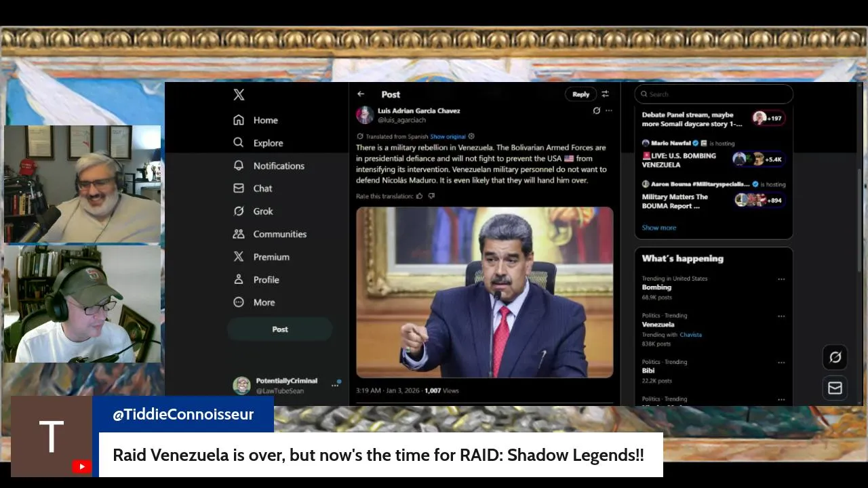This screenshot has width=868, height=488.
Task: Rate translation with thumbs up
Action: coord(419,196)
